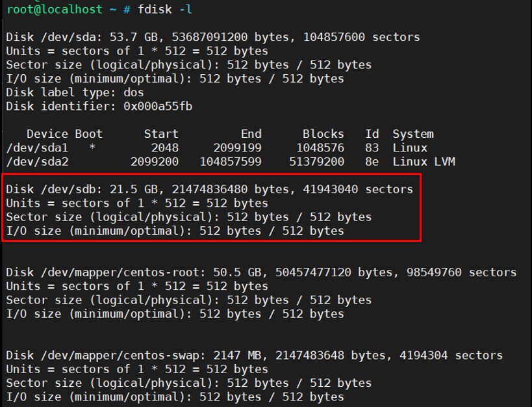
Task: Click the 'fdisk -l' command text
Action: [165, 10]
